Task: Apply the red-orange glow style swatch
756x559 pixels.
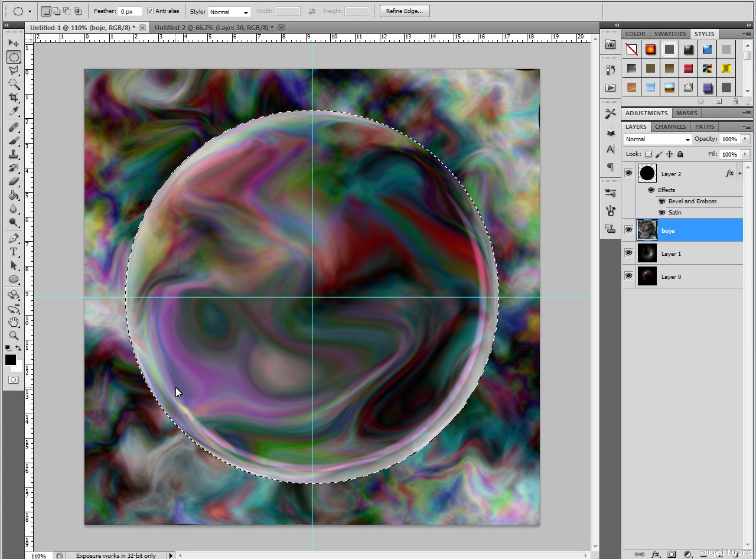Action: pyautogui.click(x=650, y=50)
